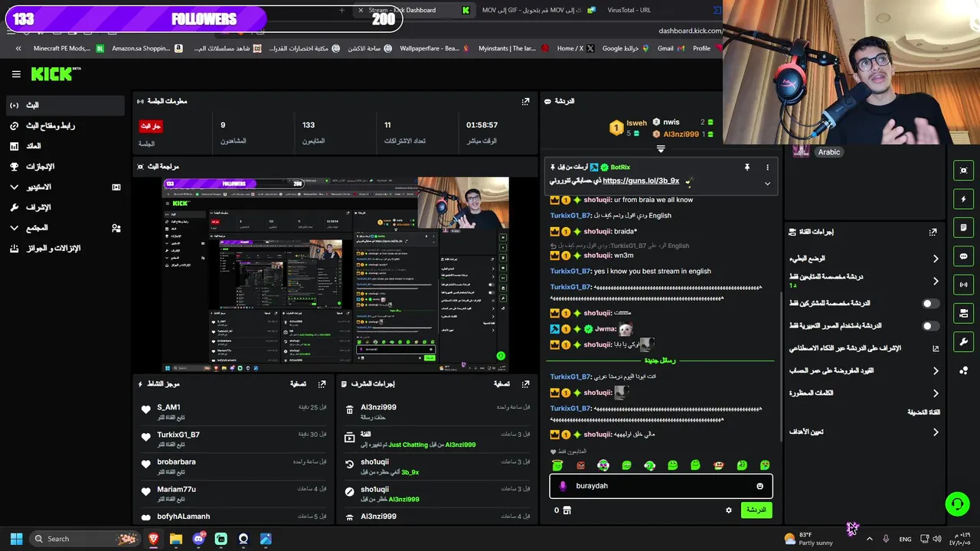Open the emoji picker in chat input

[759, 486]
